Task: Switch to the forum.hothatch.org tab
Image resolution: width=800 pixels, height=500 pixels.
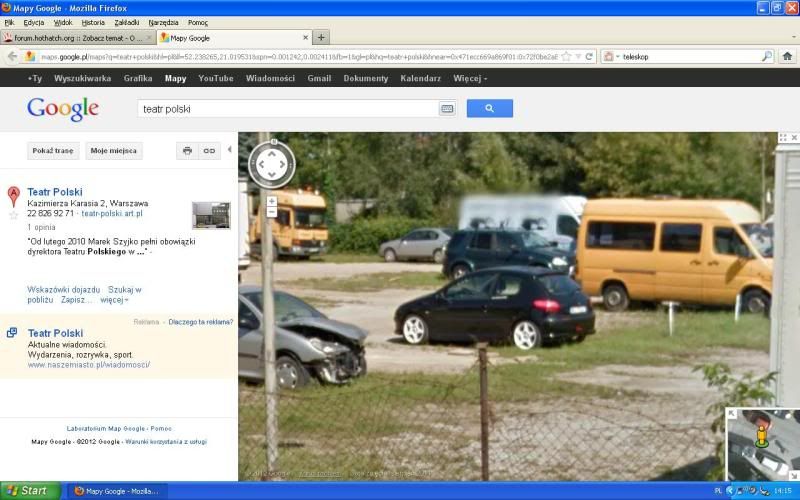Action: [x=75, y=37]
